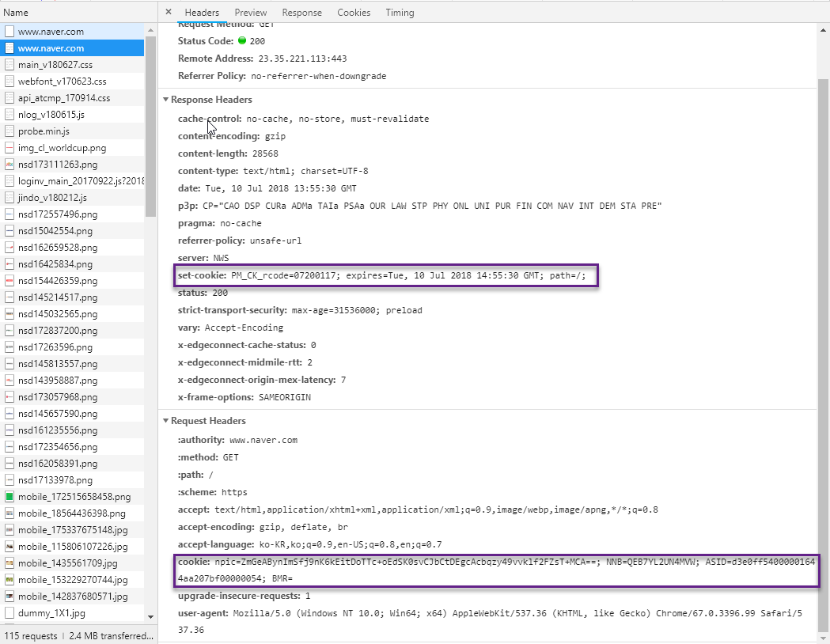
Task: Switch to the Cookies tab
Action: tap(354, 13)
